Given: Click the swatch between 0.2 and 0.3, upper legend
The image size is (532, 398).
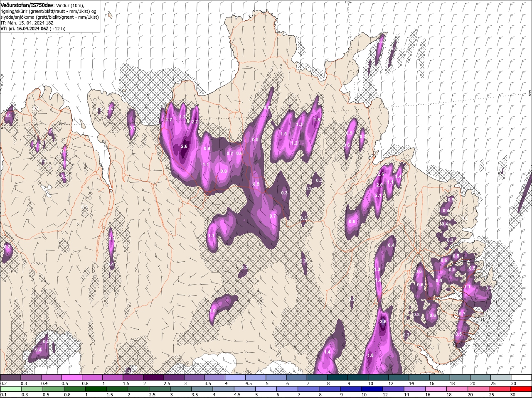Looking at the screenshot, I should point(10,378).
